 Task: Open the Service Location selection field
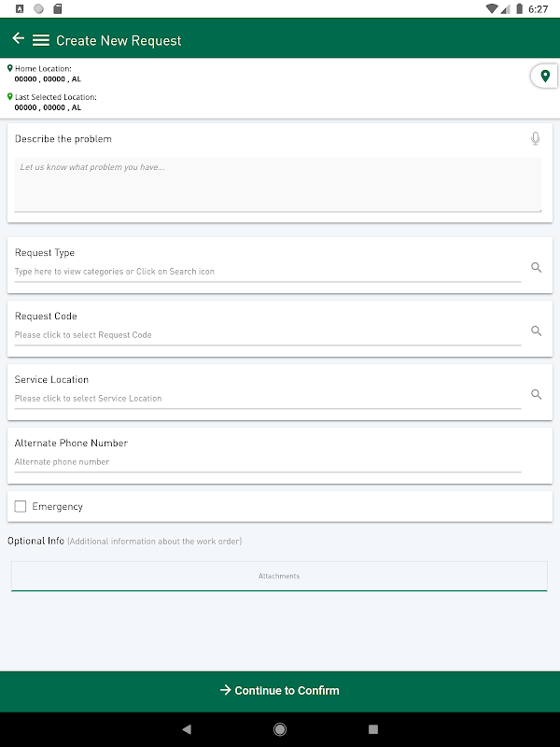tap(267, 398)
